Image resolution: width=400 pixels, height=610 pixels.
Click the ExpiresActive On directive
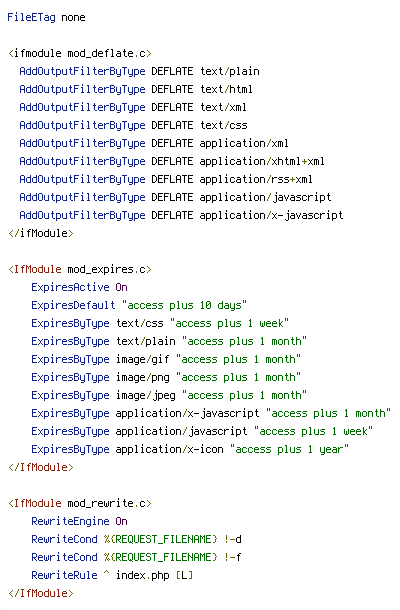click(79, 287)
